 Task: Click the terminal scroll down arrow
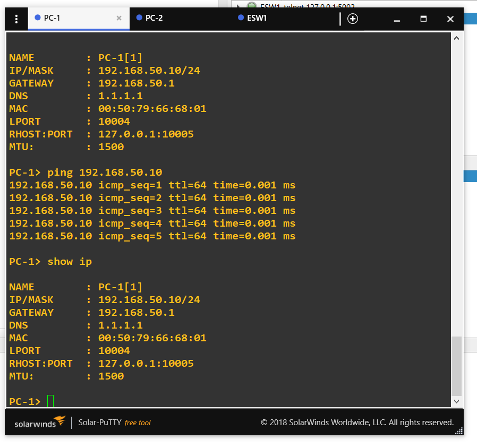pos(456,401)
